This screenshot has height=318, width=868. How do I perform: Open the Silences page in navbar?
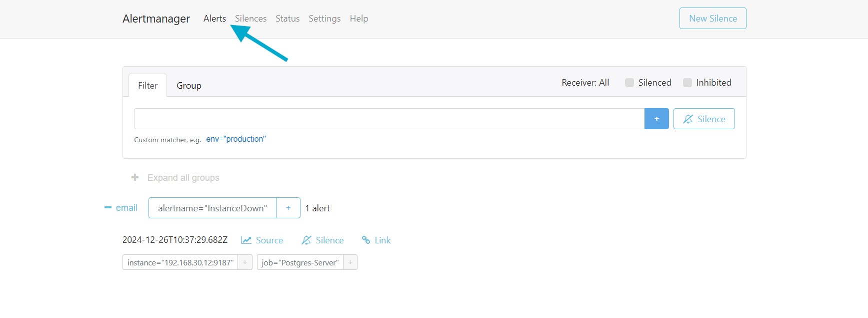click(x=250, y=19)
